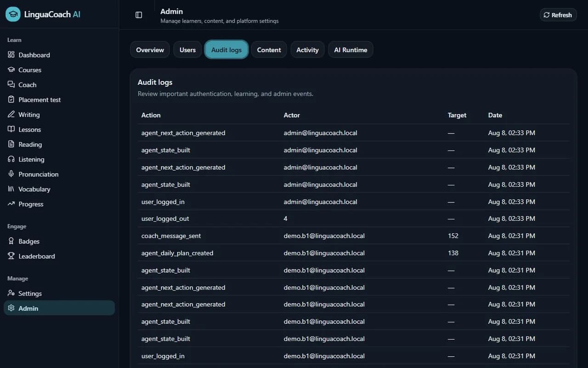The image size is (588, 368).
Task: Click the Lessons open book icon
Action: 11,129
